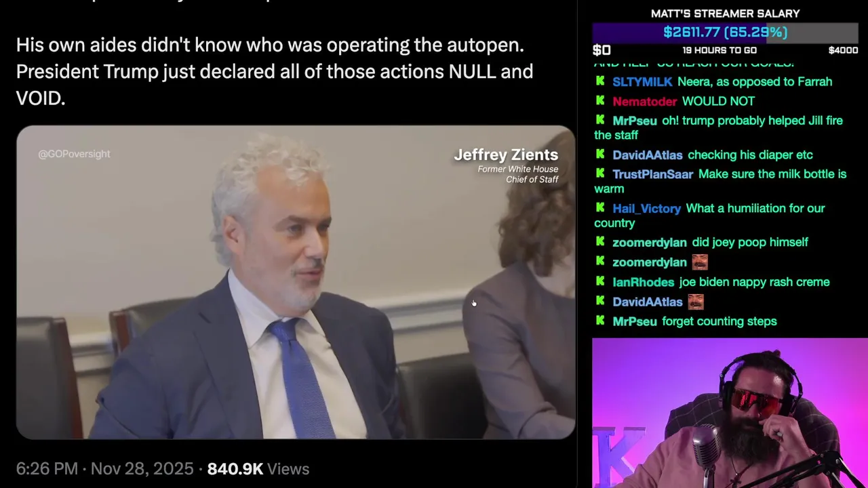The image size is (868, 488).
Task: Click the Kick badge beside Nematoder
Action: point(600,101)
